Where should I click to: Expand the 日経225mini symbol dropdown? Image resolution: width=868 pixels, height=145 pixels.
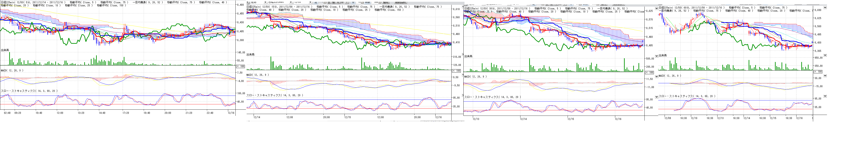(291, 2)
